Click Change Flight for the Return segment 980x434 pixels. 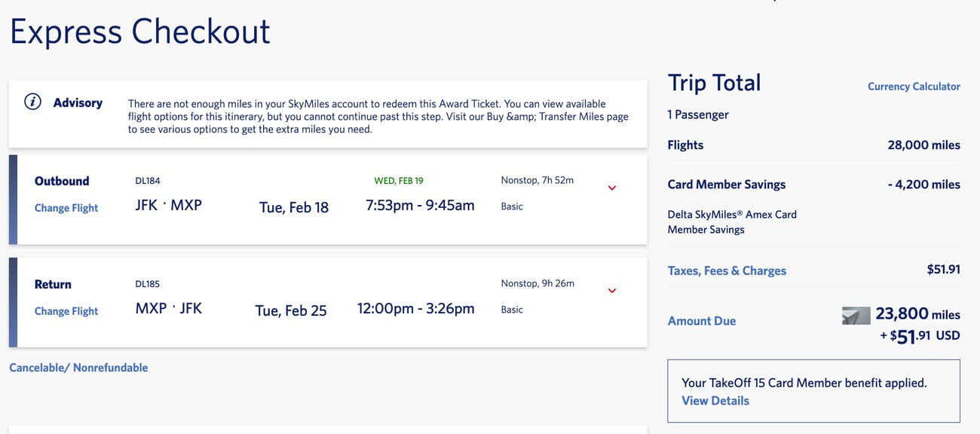pyautogui.click(x=66, y=310)
